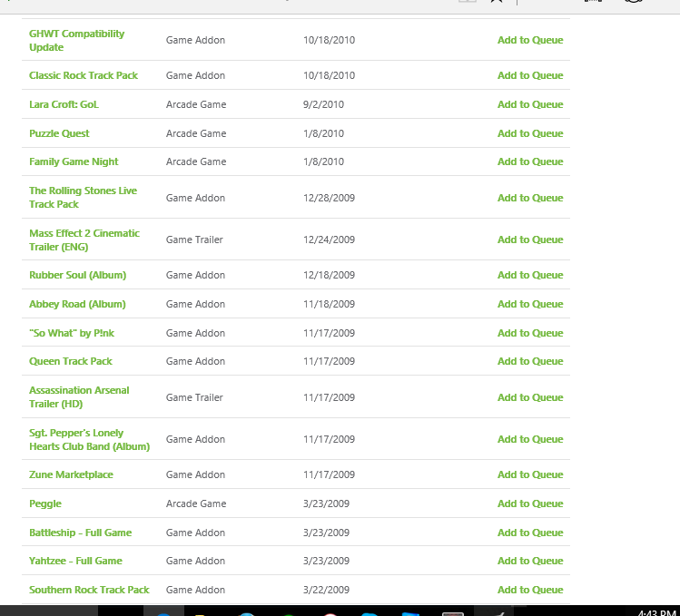Open the Yahtzee – Full Game link
This screenshot has width=680, height=616.
(75, 561)
